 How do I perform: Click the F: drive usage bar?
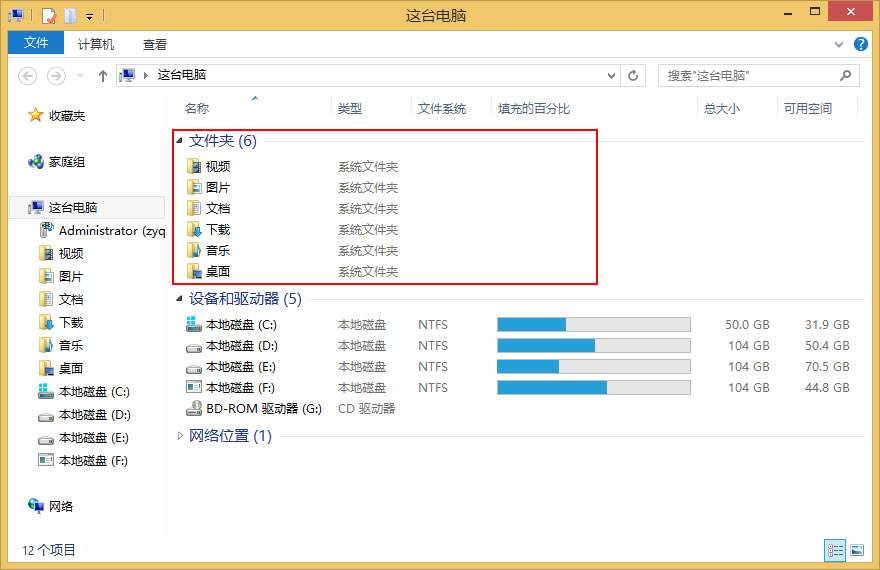click(x=594, y=388)
